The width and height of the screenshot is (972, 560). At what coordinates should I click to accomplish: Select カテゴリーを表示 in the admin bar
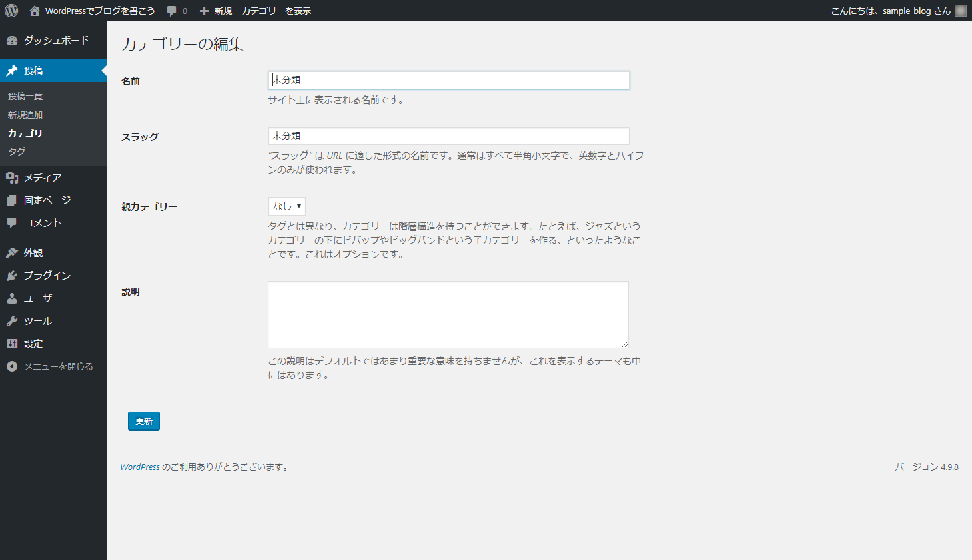[276, 10]
